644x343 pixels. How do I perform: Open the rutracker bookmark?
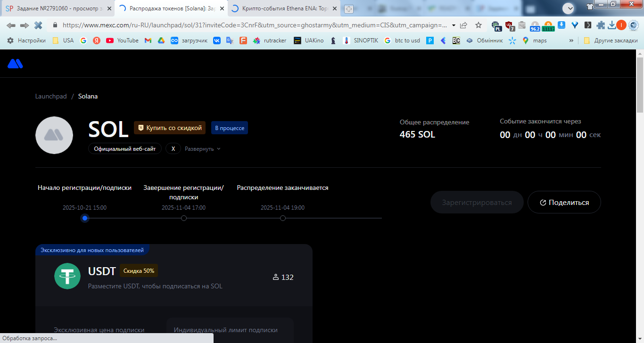(270, 41)
